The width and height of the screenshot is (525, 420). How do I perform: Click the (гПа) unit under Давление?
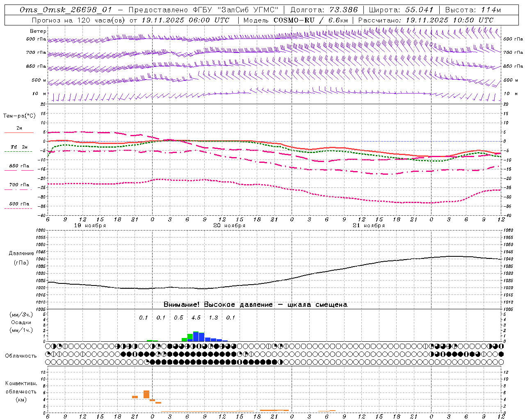21,263
